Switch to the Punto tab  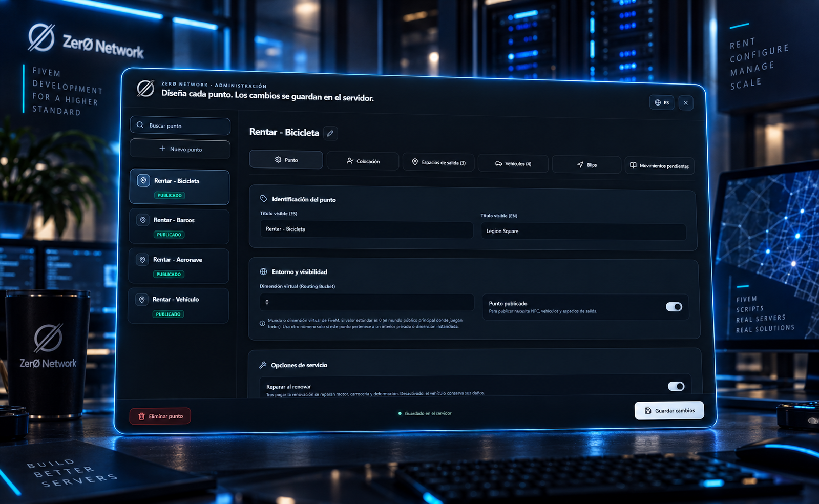[286, 160]
